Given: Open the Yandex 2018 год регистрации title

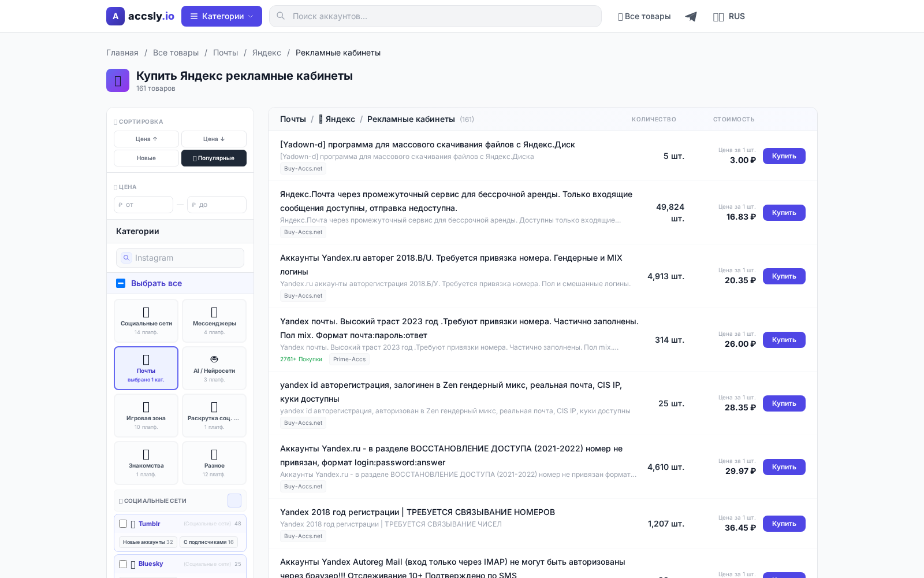Looking at the screenshot, I should click(418, 512).
